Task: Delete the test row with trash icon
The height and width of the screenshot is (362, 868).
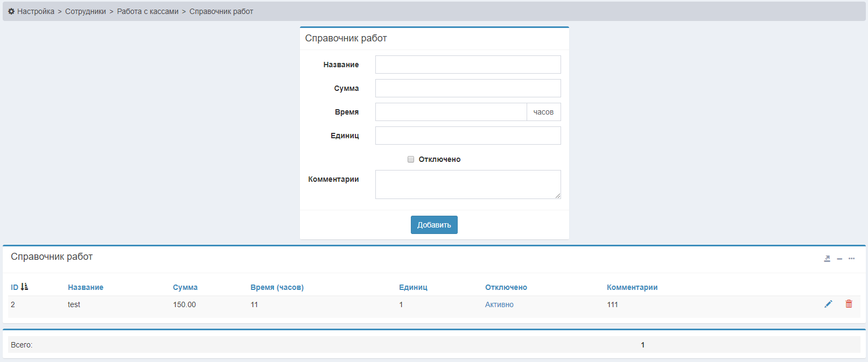Action: point(849,304)
